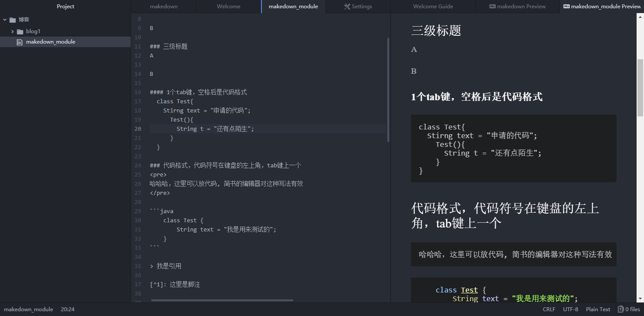Click line number 29 in gutter
The width and height of the screenshot is (644, 316).
138,211
